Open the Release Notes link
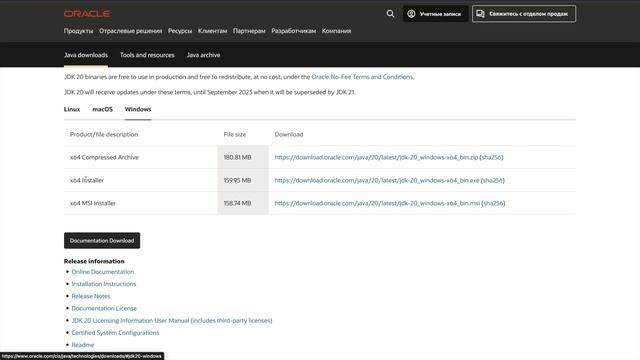The height and width of the screenshot is (360, 640). tap(91, 296)
